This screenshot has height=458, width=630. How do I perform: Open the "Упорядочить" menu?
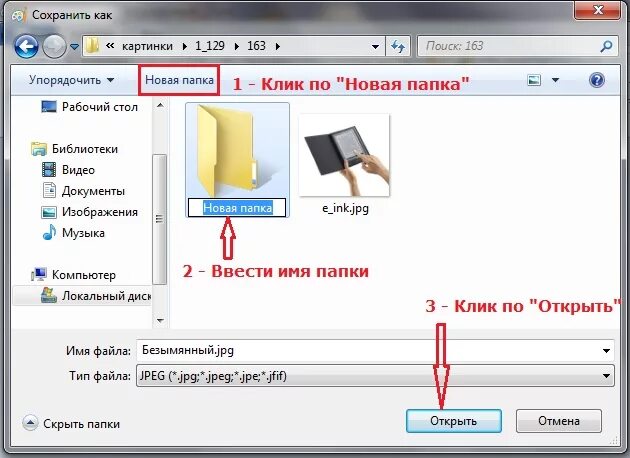tap(71, 80)
